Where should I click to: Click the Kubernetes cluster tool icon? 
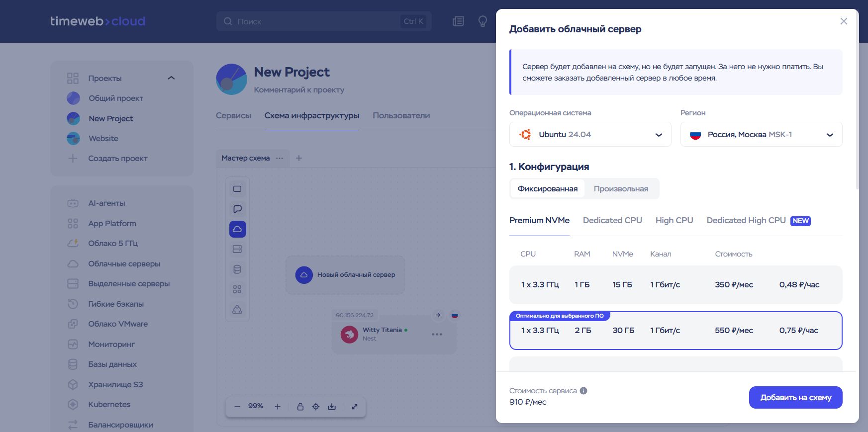click(x=237, y=310)
